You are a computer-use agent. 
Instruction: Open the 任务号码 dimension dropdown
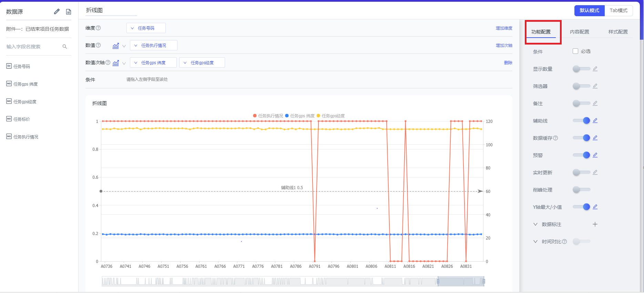(x=146, y=28)
